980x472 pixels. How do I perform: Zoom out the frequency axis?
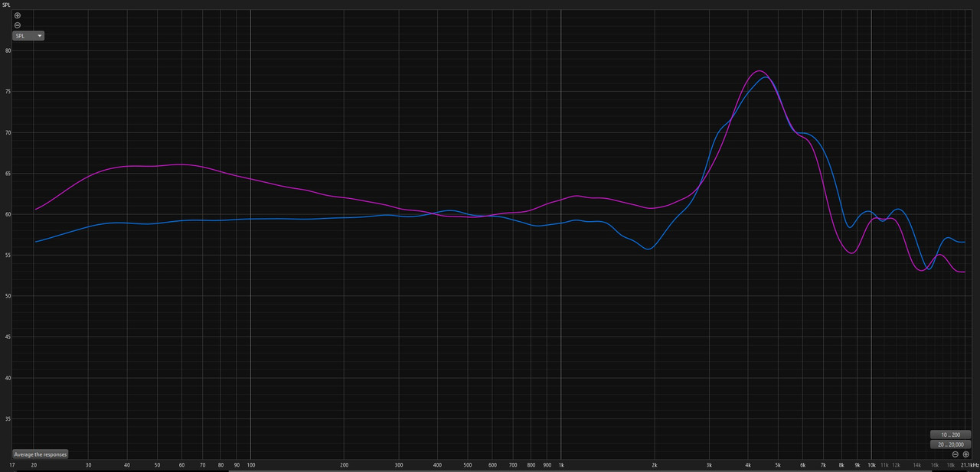tap(955, 454)
